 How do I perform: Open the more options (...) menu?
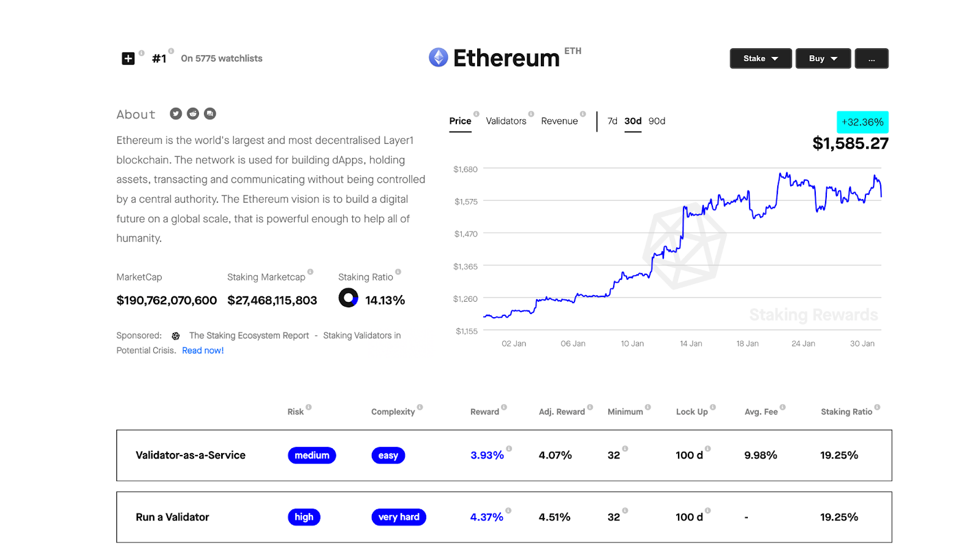(x=872, y=59)
